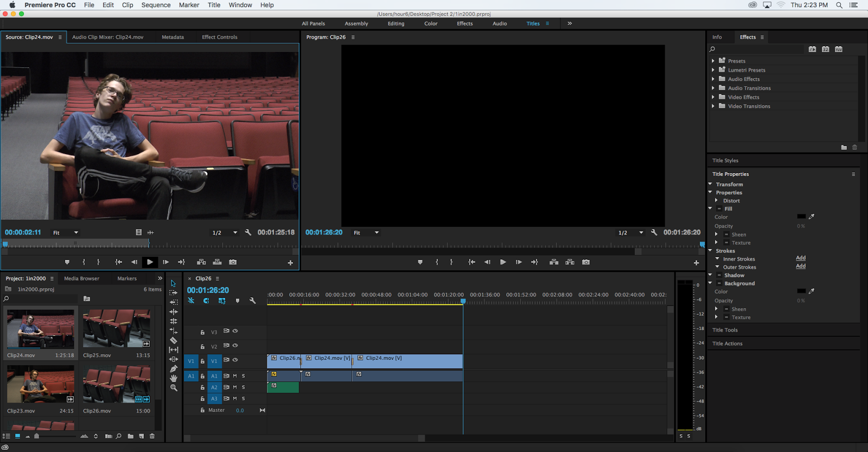Mark Out point in Program monitor

(x=451, y=262)
